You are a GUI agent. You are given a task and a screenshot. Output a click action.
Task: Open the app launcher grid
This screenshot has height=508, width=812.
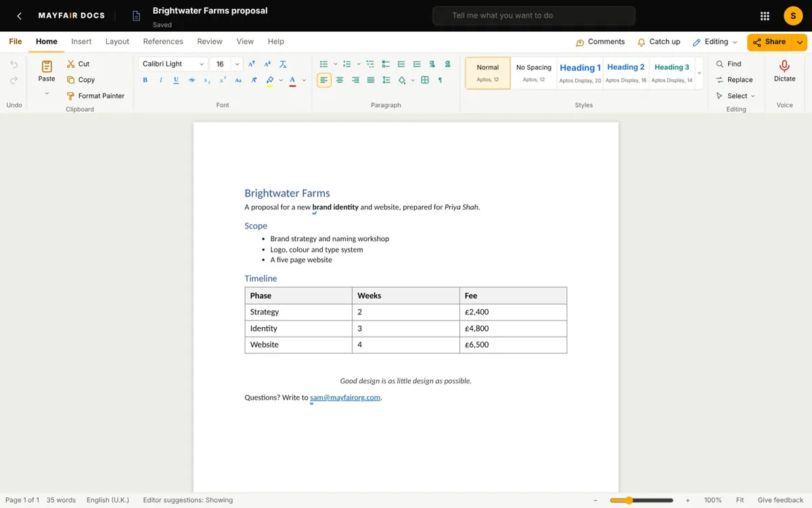click(x=765, y=16)
